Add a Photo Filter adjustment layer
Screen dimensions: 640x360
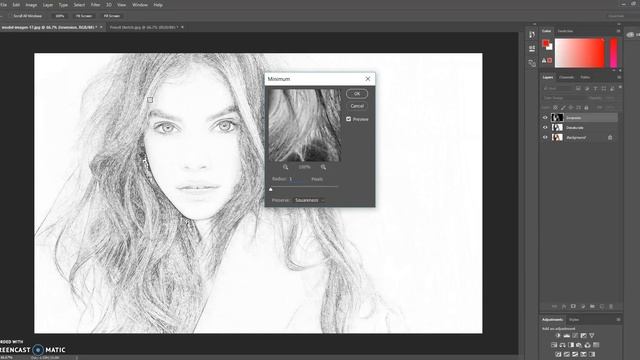(x=579, y=345)
